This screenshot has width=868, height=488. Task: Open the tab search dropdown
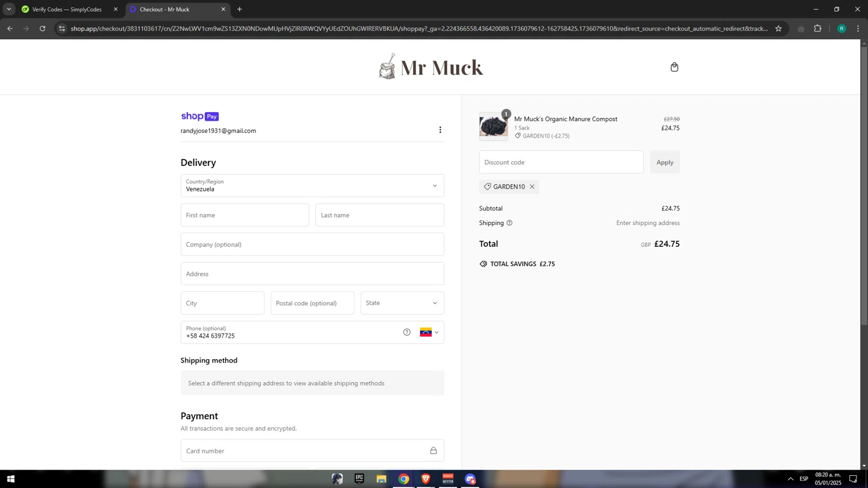[x=9, y=9]
